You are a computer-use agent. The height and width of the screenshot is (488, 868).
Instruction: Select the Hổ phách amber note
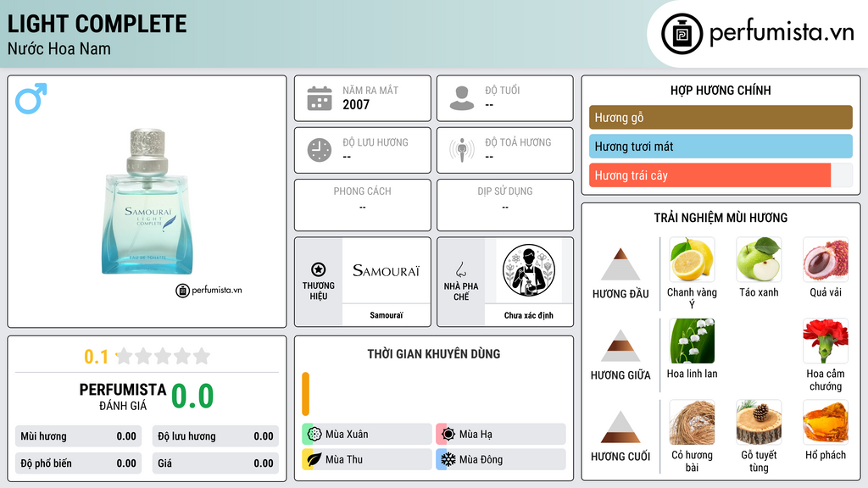[826, 422]
